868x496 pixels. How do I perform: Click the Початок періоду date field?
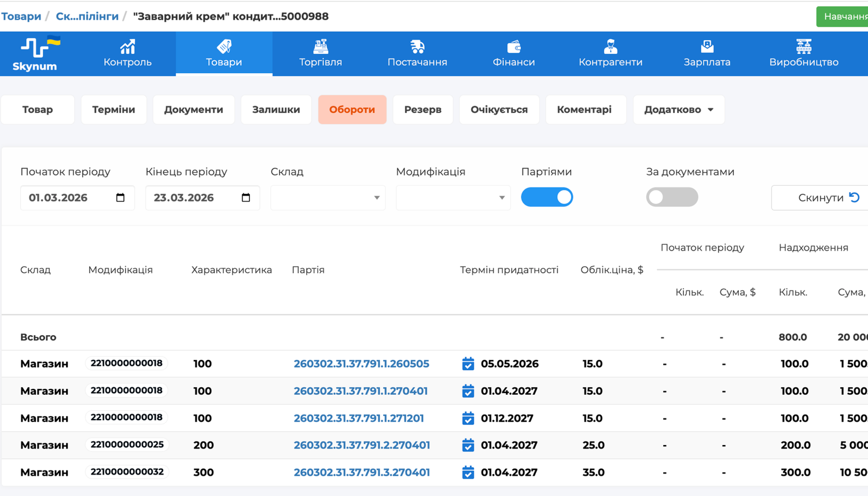(69, 198)
